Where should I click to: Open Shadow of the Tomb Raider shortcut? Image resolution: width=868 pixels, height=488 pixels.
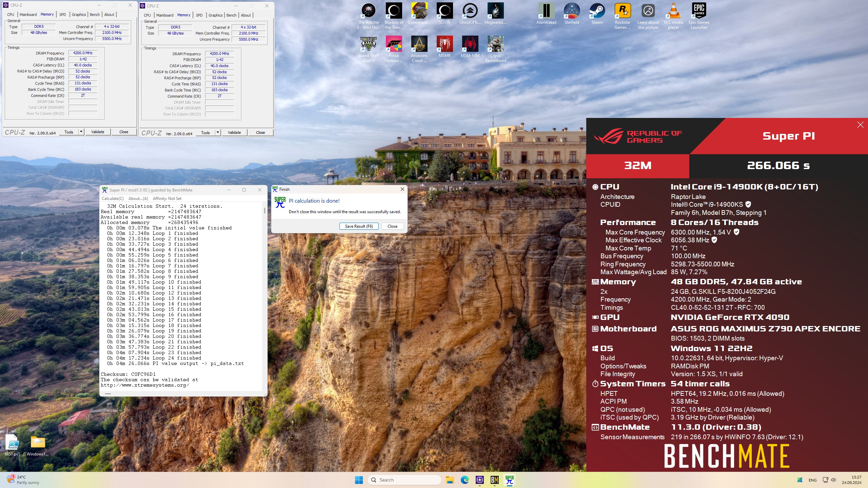point(394,16)
